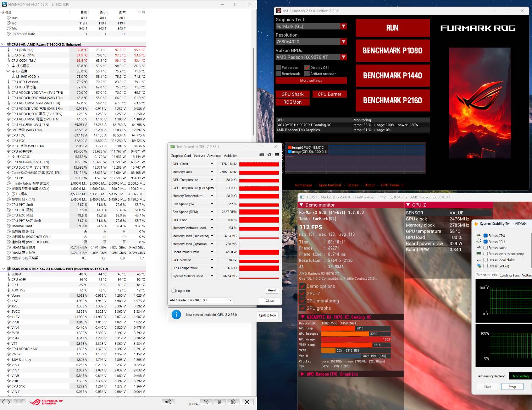Click Board Power Draw red graph bar
The width and height of the screenshot is (532, 410).
[259, 252]
